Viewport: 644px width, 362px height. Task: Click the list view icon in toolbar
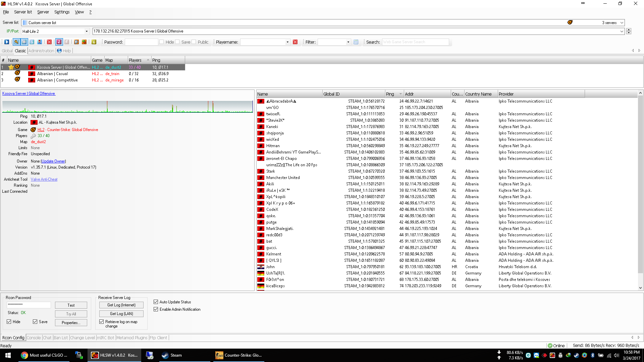24,42
